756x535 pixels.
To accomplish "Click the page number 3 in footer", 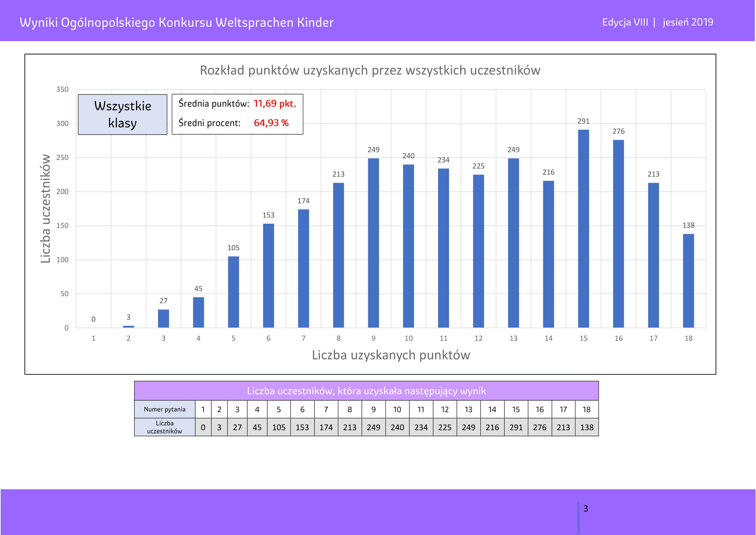I will point(586,508).
